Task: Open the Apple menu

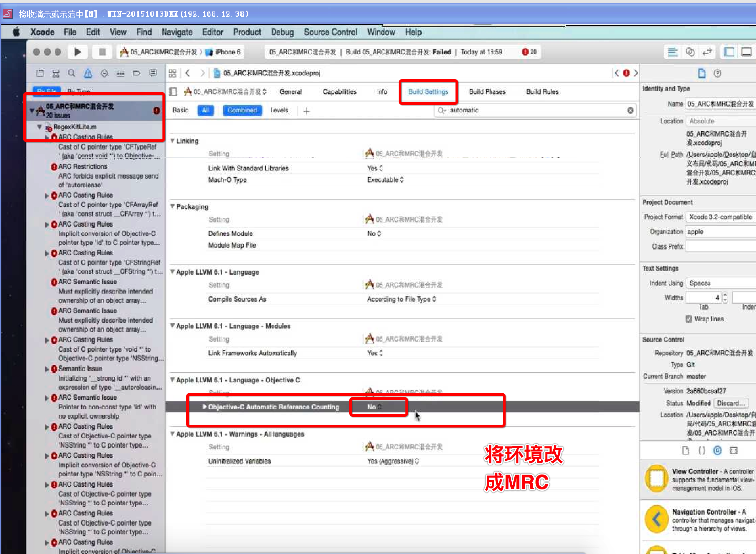Action: tap(16, 32)
